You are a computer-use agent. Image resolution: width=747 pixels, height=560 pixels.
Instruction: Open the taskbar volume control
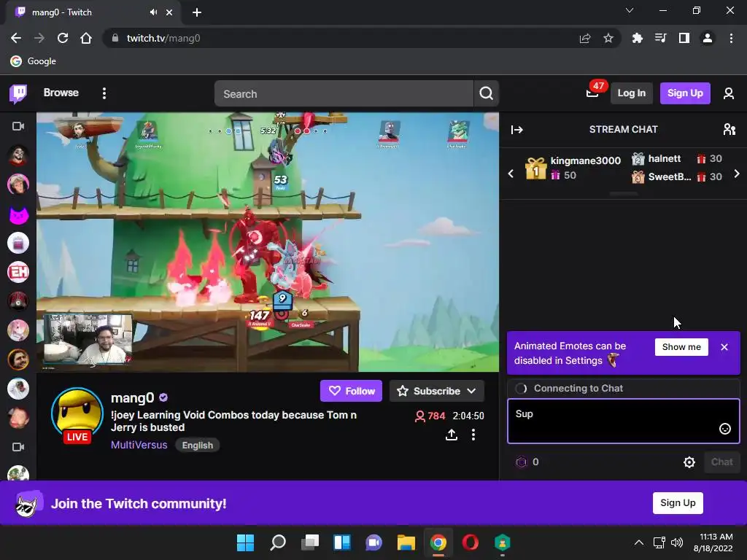pyautogui.click(x=676, y=542)
